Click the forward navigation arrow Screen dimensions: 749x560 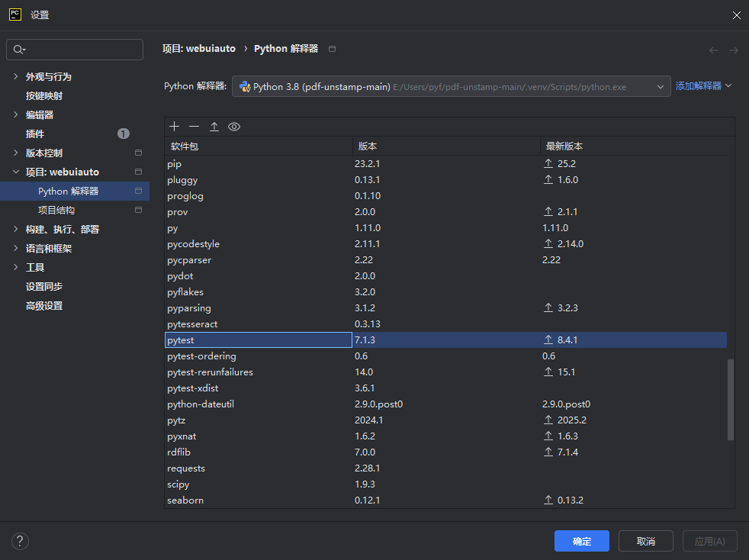tap(734, 50)
